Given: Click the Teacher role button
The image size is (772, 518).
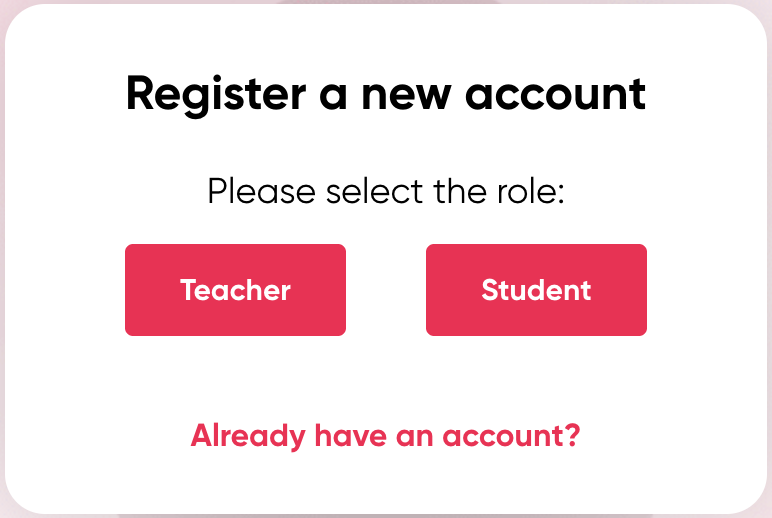Looking at the screenshot, I should tap(235, 290).
